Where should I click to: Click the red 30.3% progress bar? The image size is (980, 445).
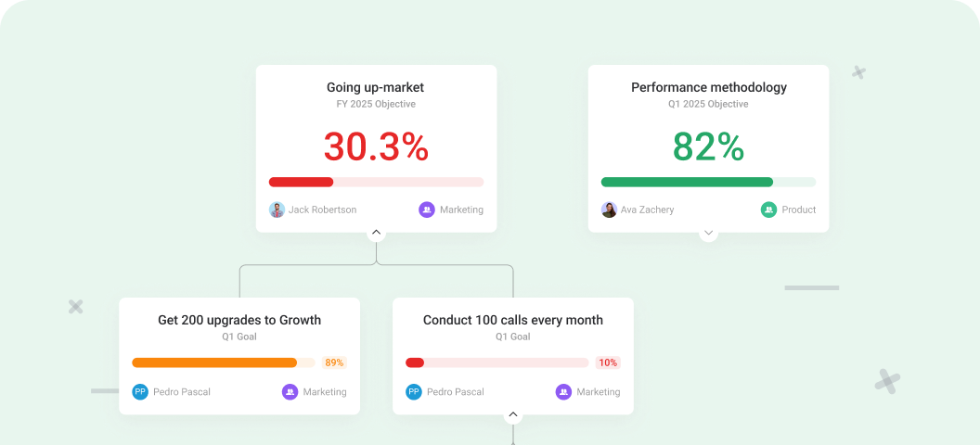pyautogui.click(x=376, y=182)
